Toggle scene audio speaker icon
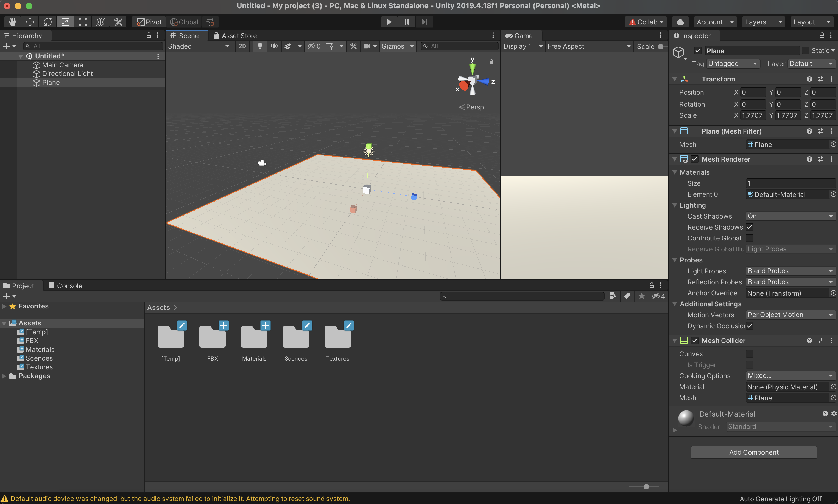 [x=274, y=46]
